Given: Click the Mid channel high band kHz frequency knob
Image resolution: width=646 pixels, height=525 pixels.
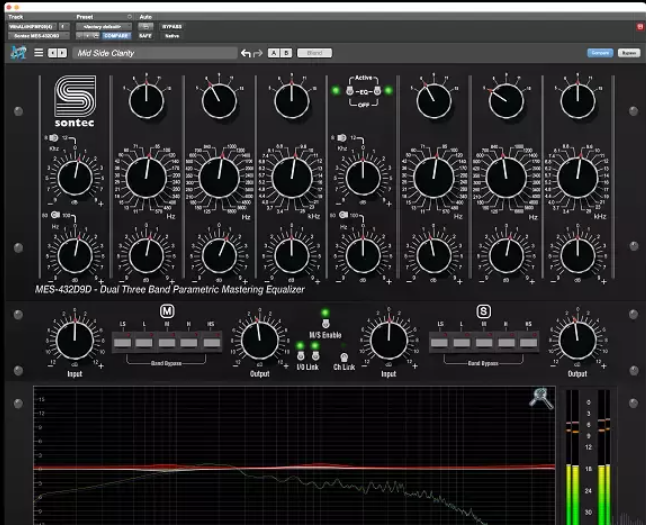Looking at the screenshot, I should (x=292, y=178).
